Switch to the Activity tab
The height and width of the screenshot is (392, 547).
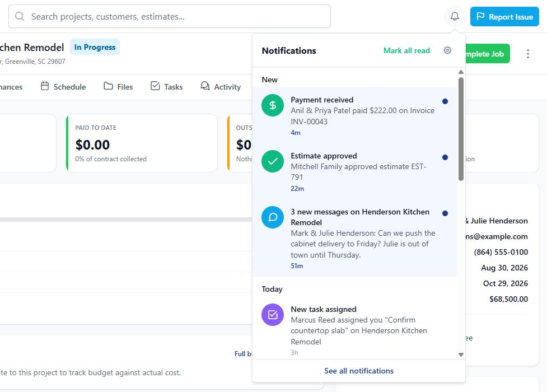coord(221,87)
